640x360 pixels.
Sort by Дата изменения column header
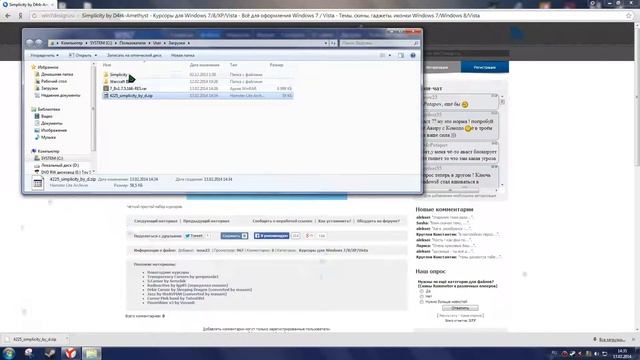click(204, 65)
